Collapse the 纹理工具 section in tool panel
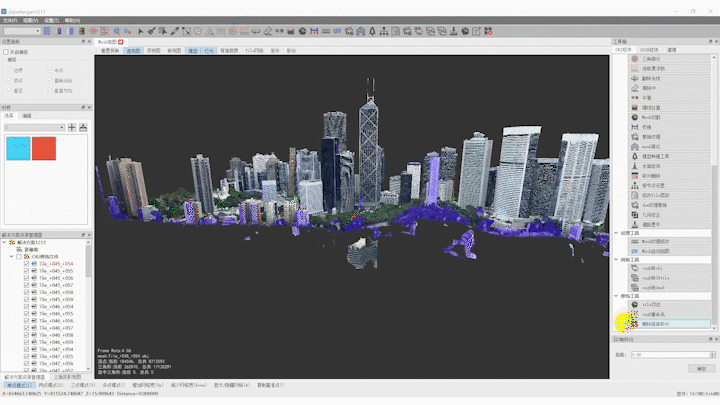Image resolution: width=720 pixels, height=405 pixels. [x=616, y=233]
